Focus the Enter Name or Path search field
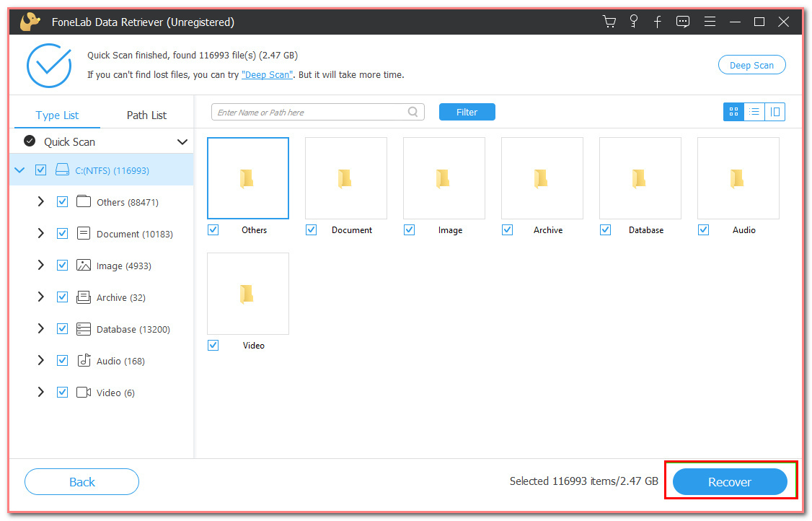Image resolution: width=812 pixels, height=521 pixels. tap(317, 112)
